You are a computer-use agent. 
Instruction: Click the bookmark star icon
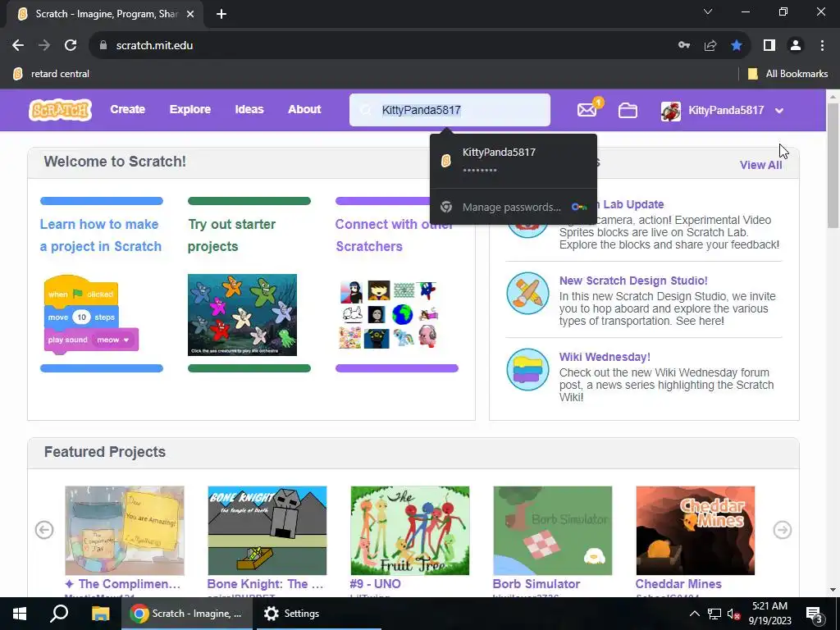click(x=737, y=46)
